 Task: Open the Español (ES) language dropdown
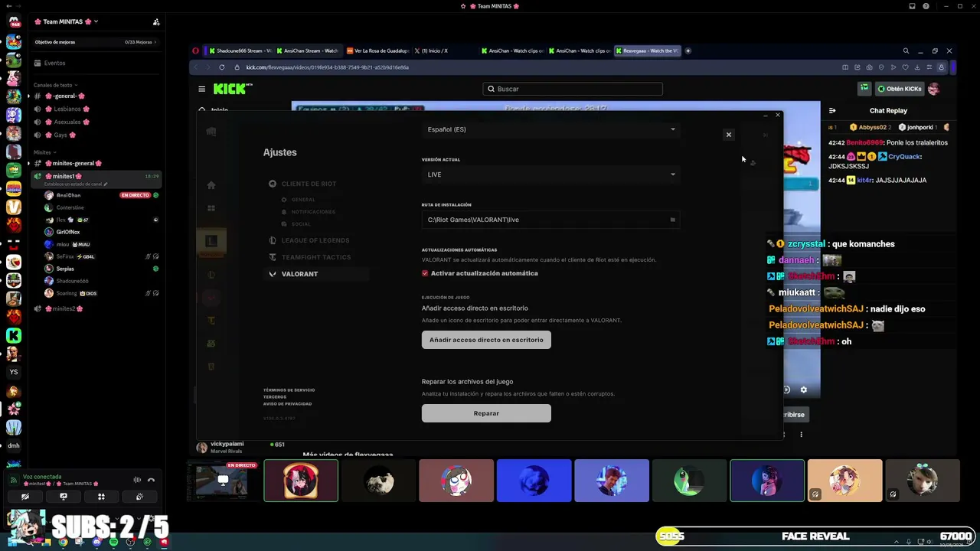point(550,129)
